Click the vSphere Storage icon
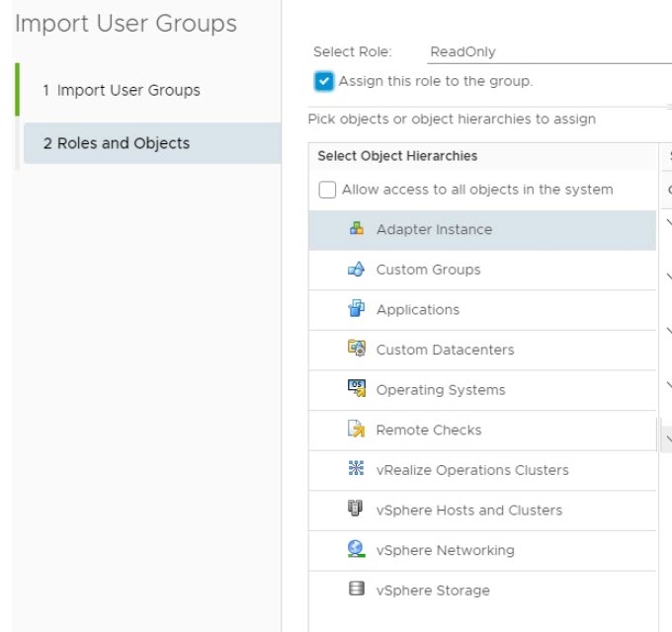672x632 pixels. [357, 590]
